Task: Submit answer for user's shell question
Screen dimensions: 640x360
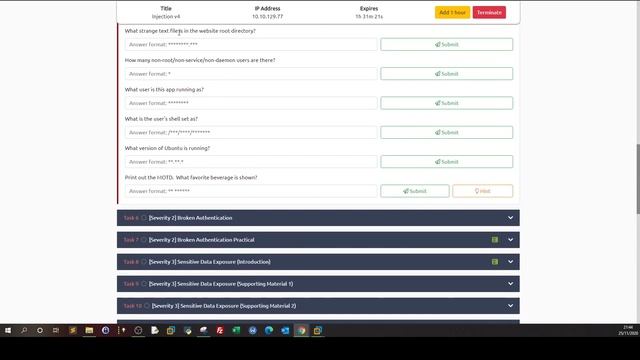Action: [447, 132]
